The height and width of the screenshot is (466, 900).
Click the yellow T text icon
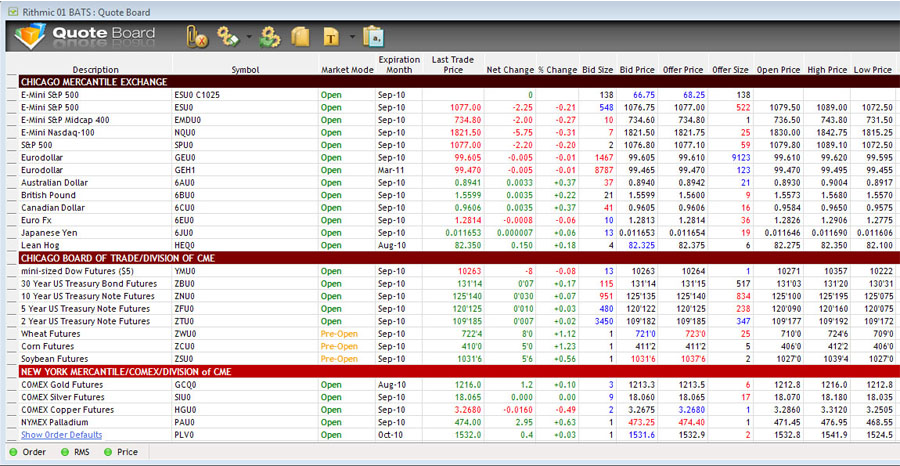pyautogui.click(x=331, y=38)
